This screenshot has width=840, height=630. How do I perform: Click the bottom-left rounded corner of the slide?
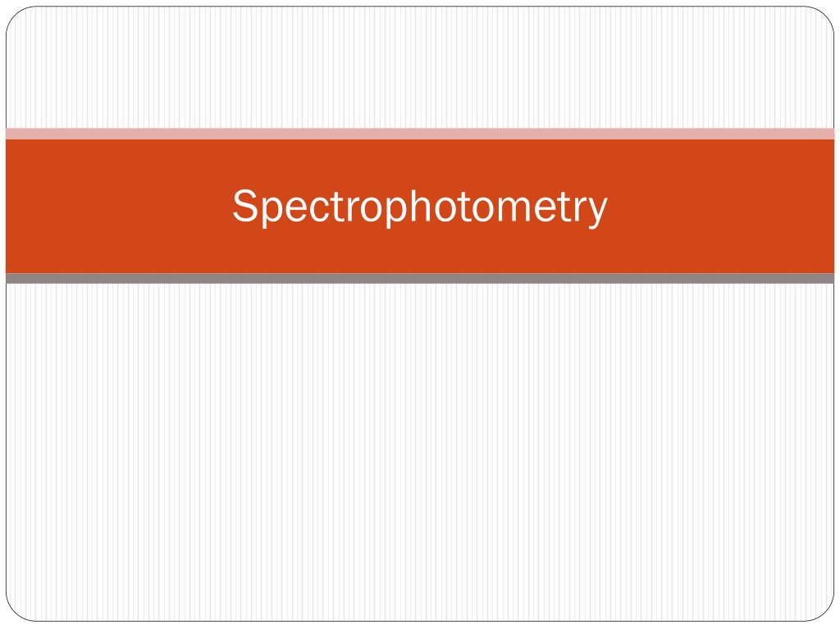pyautogui.click(x=17, y=610)
